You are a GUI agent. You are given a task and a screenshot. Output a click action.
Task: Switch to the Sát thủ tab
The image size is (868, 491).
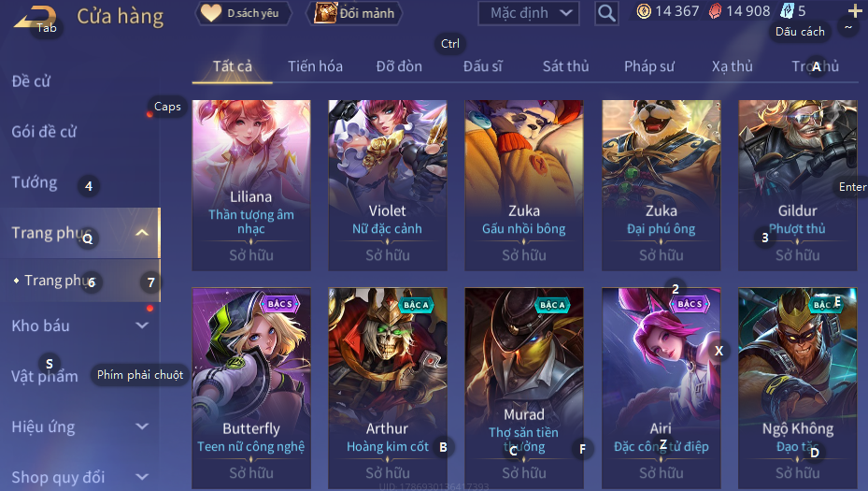pos(565,66)
